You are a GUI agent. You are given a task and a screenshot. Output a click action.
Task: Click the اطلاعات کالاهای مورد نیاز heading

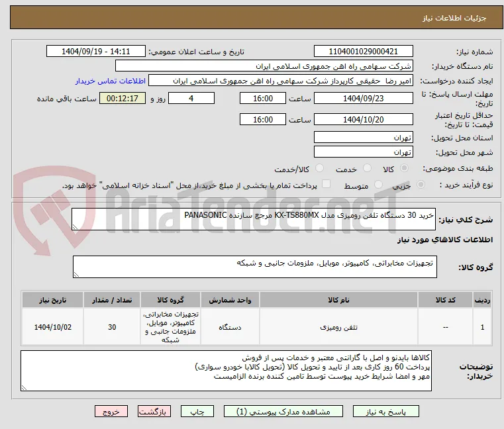tap(445, 240)
